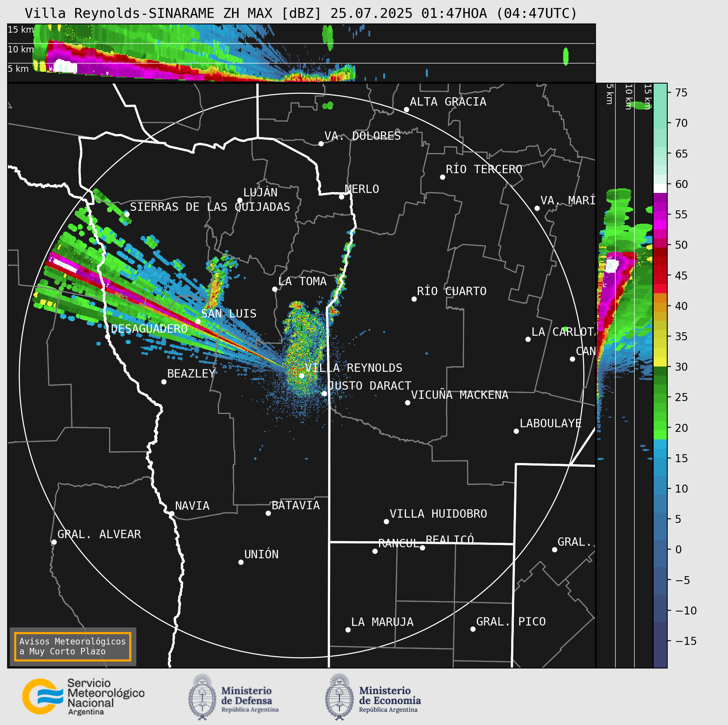The height and width of the screenshot is (725, 728).
Task: Click the Merlo marker dot
Action: (341, 197)
